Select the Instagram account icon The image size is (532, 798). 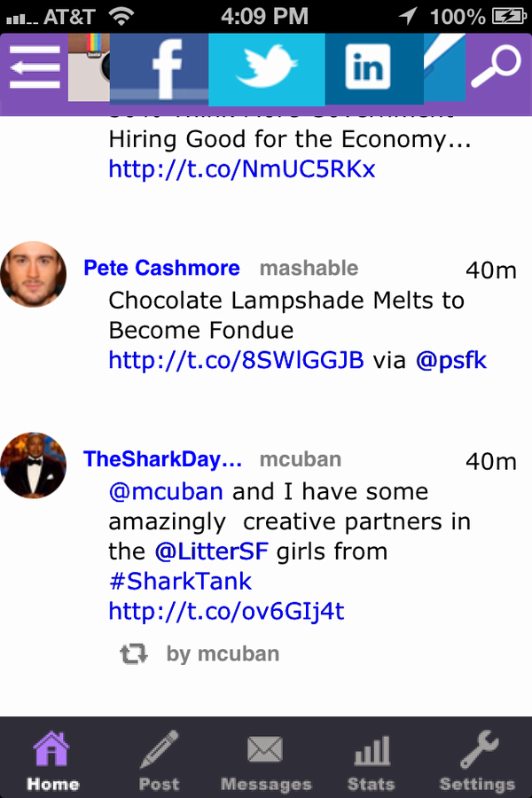(x=89, y=67)
